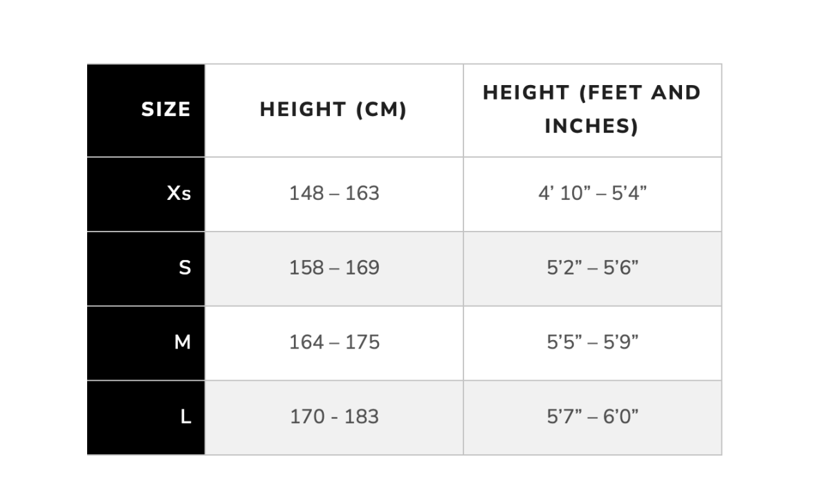Click the 5'2" height value
830x504 pixels.
[x=564, y=268]
